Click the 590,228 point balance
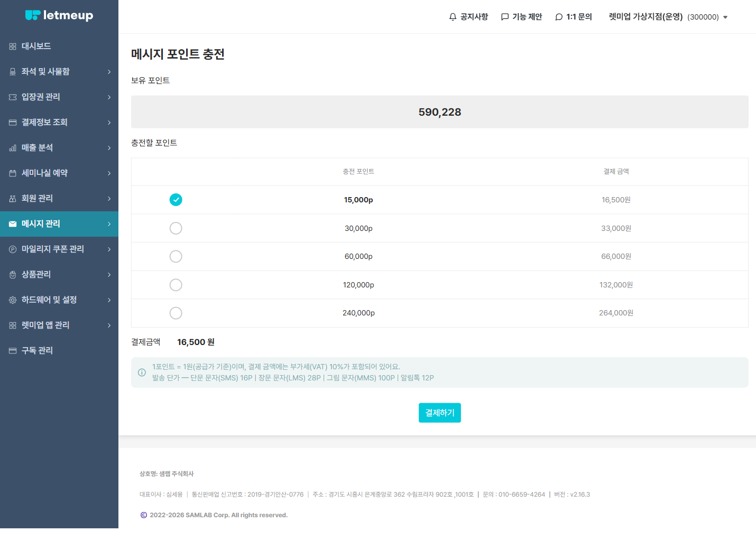756x541 pixels. coord(440,112)
